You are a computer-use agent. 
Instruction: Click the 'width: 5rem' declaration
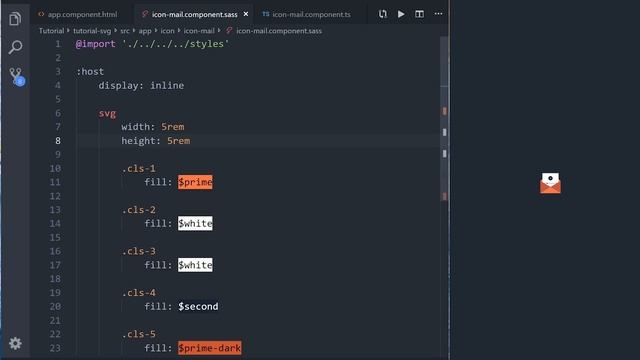(x=153, y=127)
